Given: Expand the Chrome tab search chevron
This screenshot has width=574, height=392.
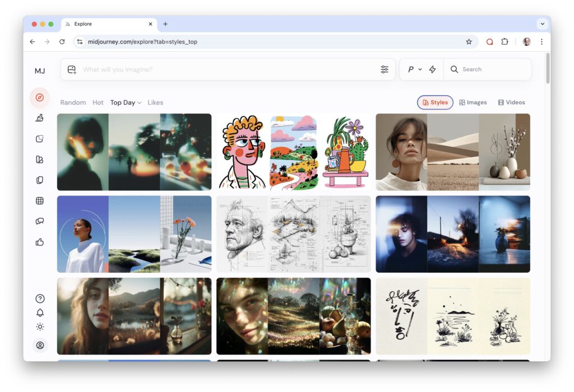Looking at the screenshot, I should tap(541, 24).
